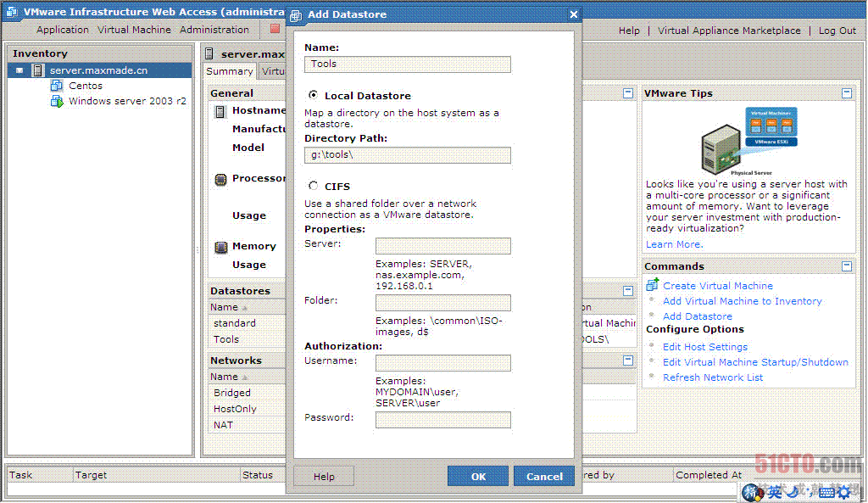Open the Virtual Machine menu
The width and height of the screenshot is (868, 503).
pyautogui.click(x=135, y=30)
